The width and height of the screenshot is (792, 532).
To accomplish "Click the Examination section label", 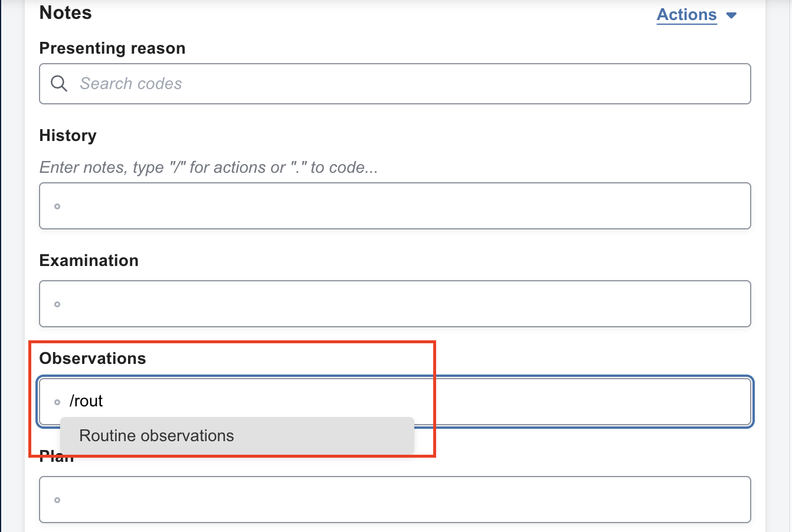I will 89,261.
